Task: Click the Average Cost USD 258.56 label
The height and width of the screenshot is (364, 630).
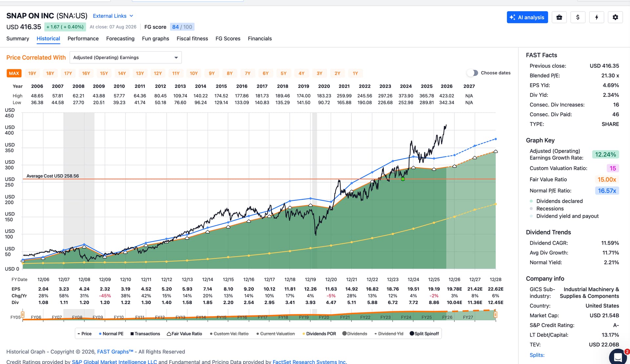Action: pos(52,176)
